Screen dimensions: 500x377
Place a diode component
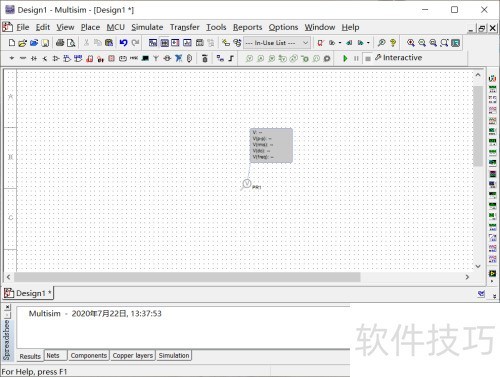[34, 58]
